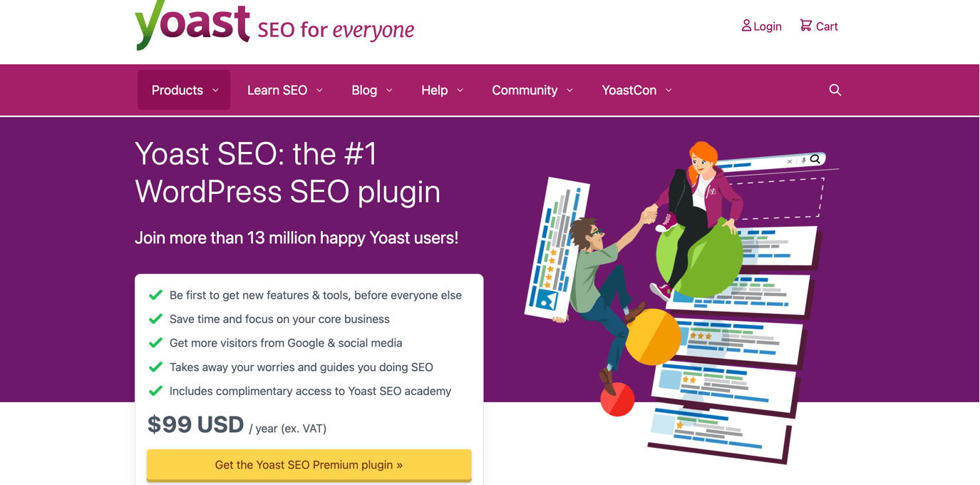Viewport: 980px width, 485px height.
Task: Click the '$99 USD' price
Action: pos(196,424)
